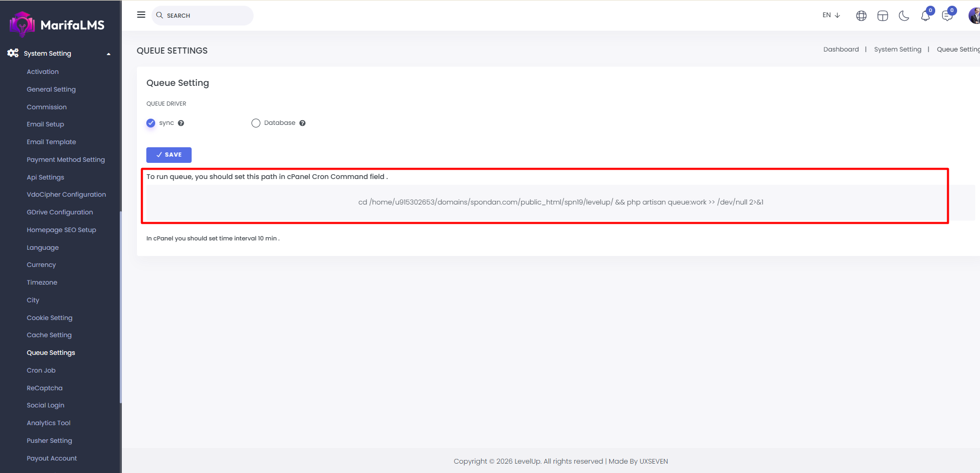Open Cron Job in sidebar
Viewport: 980px width, 473px height.
41,370
